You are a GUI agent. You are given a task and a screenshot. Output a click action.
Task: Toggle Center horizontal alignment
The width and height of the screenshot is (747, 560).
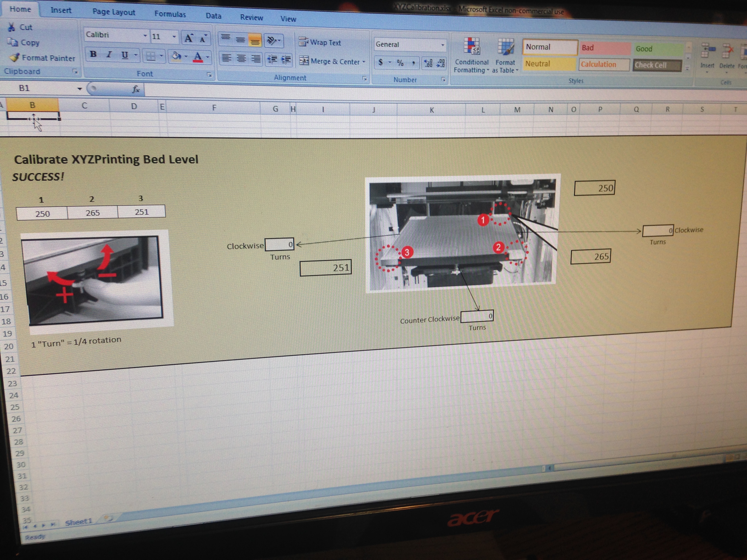pos(241,59)
